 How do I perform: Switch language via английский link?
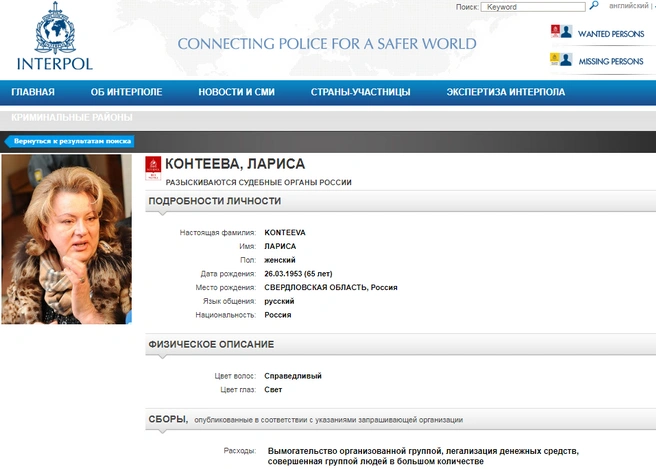coord(628,6)
